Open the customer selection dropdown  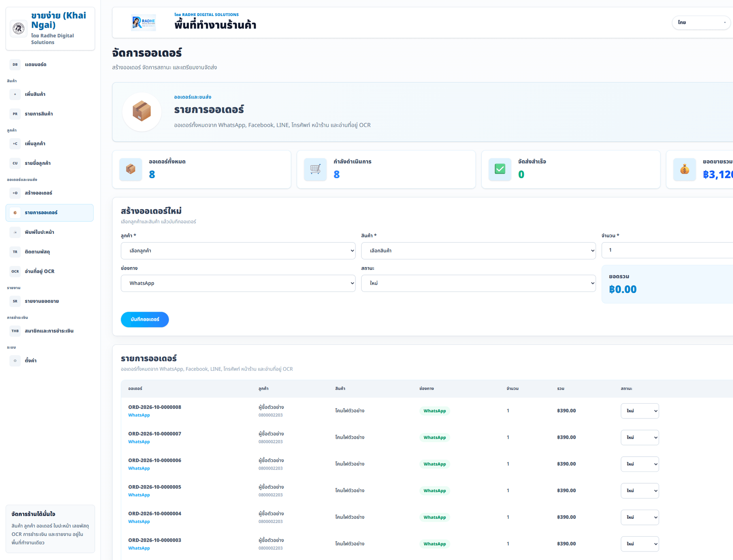(x=238, y=251)
